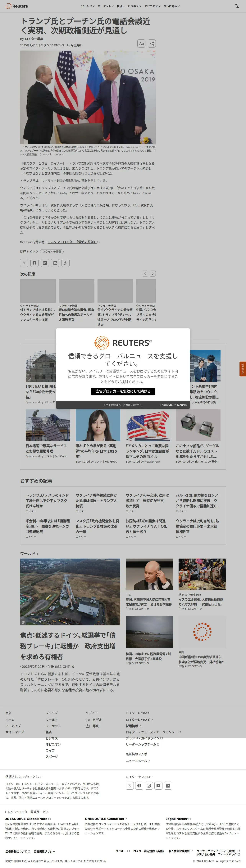This screenshot has height=868, width=246.
Task: Click Putin and Trump handshake article photo
Action: coord(88,97)
